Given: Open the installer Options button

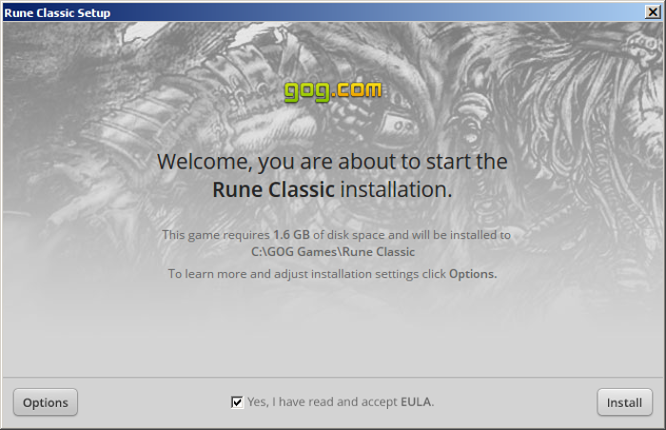Looking at the screenshot, I should pyautogui.click(x=45, y=402).
